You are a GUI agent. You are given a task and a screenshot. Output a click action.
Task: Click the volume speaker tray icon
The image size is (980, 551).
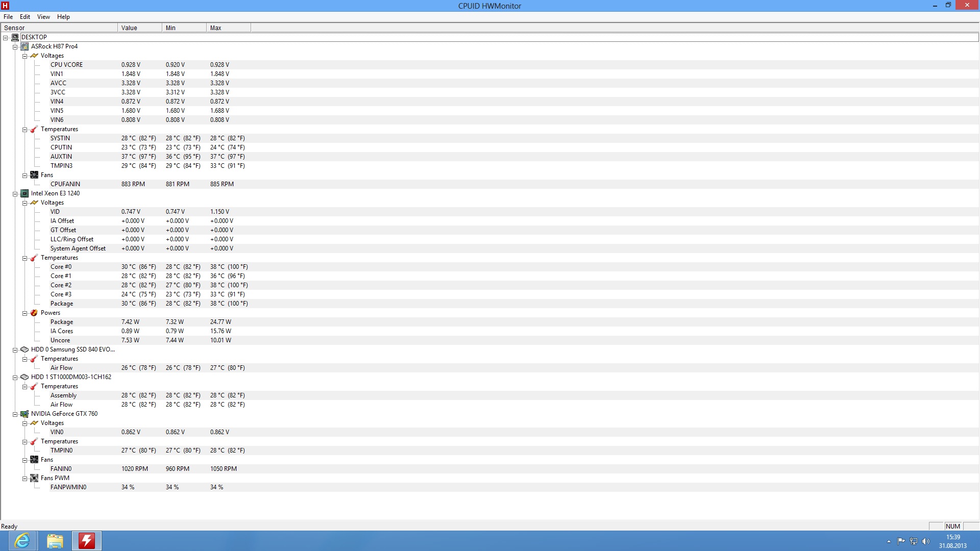[926, 541]
